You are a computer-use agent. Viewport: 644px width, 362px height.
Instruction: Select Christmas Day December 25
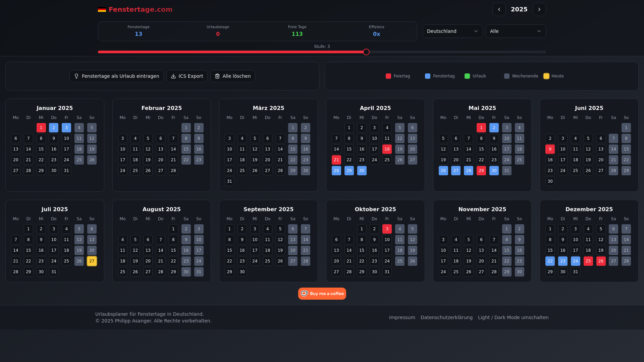pos(588,261)
